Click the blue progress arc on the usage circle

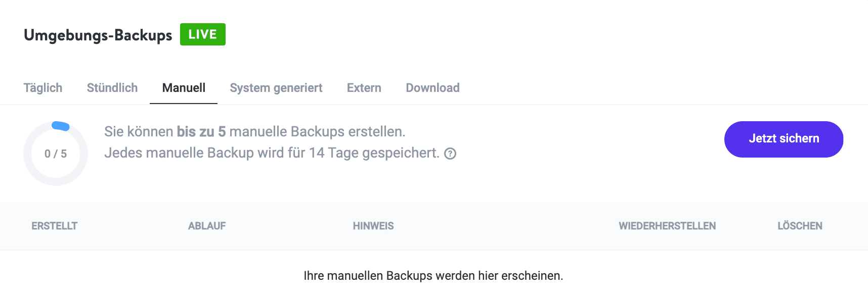(61, 125)
